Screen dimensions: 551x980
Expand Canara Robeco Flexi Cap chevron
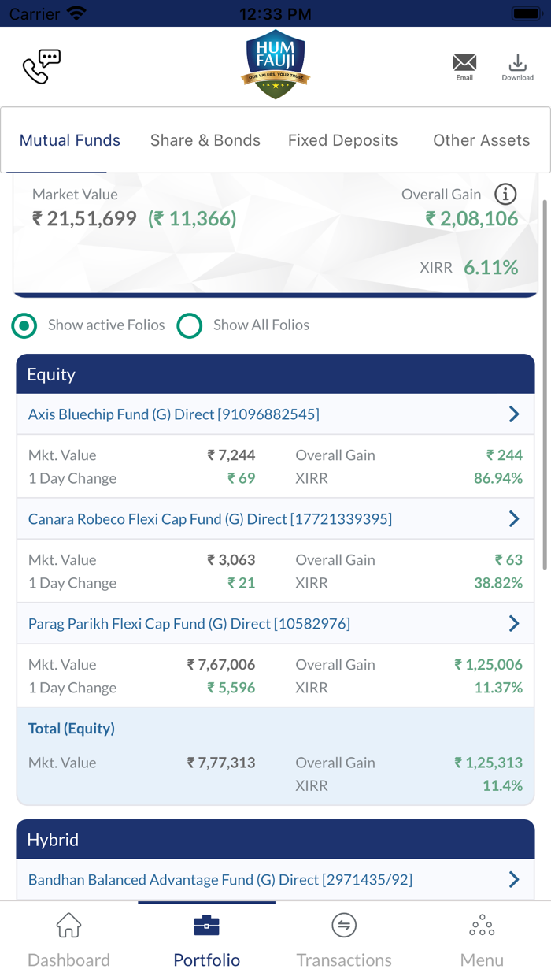point(514,518)
